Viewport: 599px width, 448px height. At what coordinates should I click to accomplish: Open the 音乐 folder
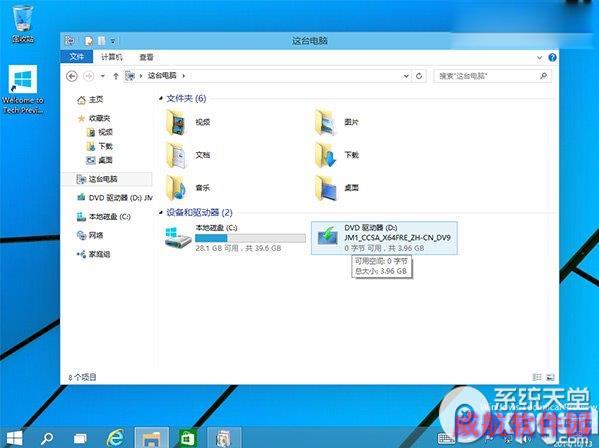(189, 188)
